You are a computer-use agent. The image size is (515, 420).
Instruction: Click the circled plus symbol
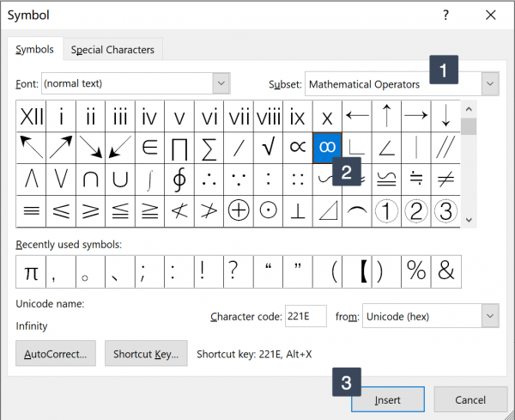click(239, 210)
